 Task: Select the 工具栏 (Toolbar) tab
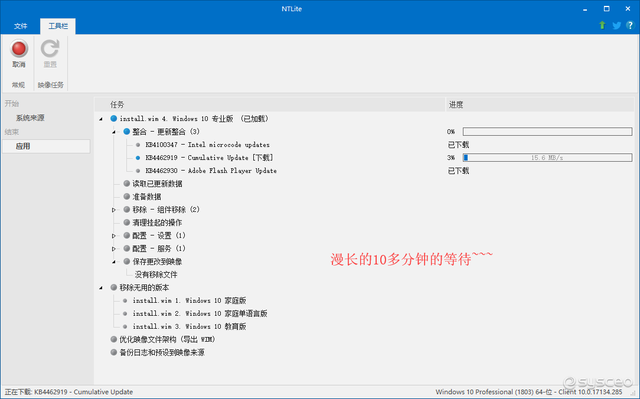58,26
